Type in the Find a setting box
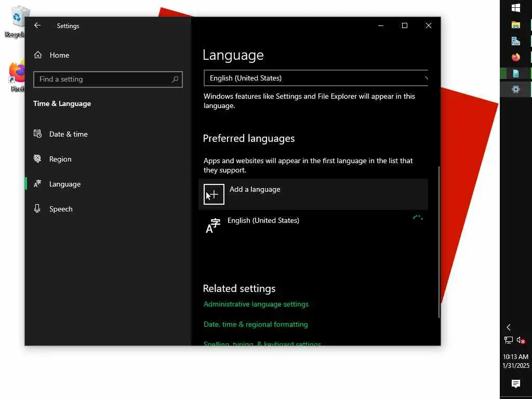532x399 pixels. (x=108, y=79)
